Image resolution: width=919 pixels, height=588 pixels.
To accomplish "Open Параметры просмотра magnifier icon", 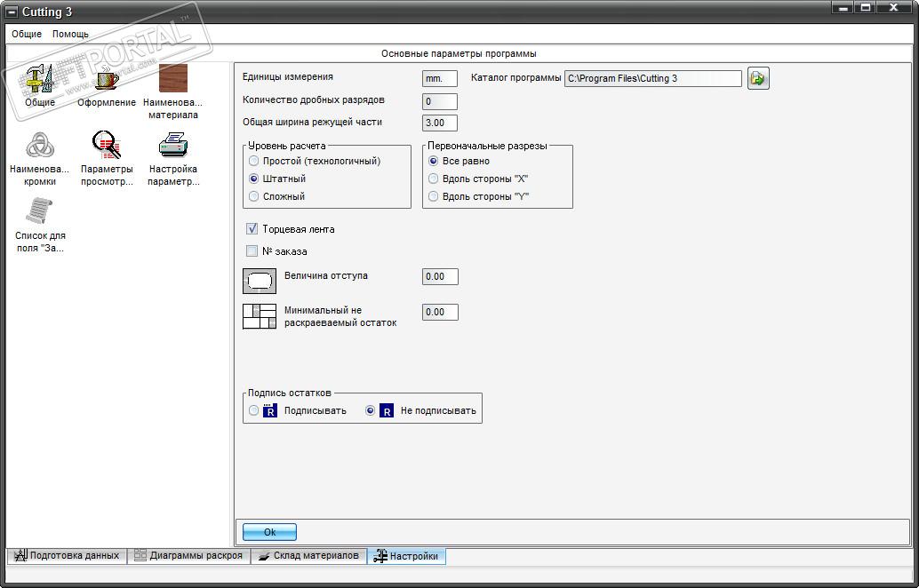I will tap(107, 145).
